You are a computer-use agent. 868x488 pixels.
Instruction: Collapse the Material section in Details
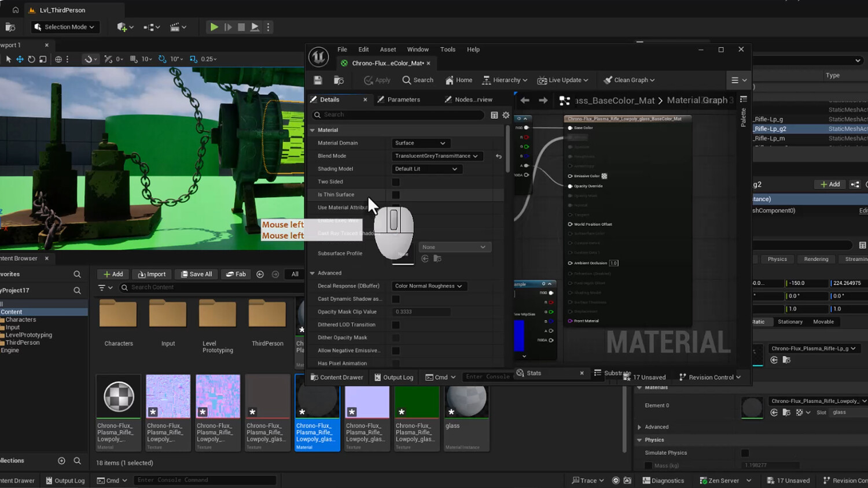point(312,130)
